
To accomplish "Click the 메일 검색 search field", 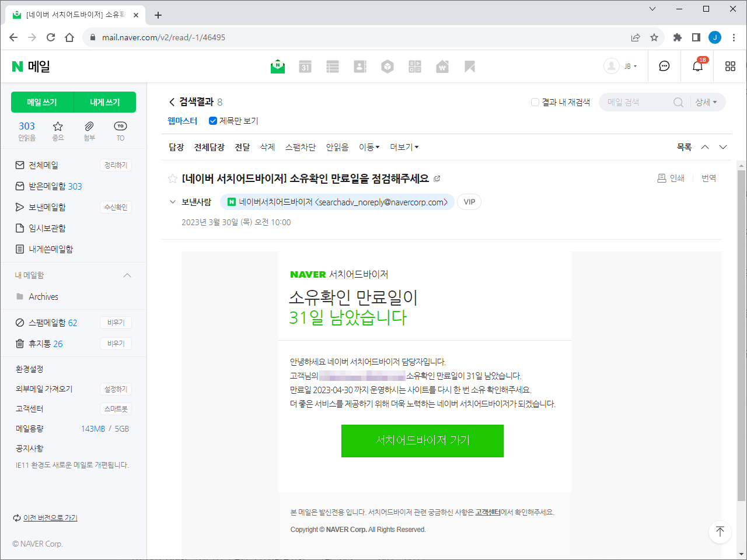I will (x=638, y=102).
